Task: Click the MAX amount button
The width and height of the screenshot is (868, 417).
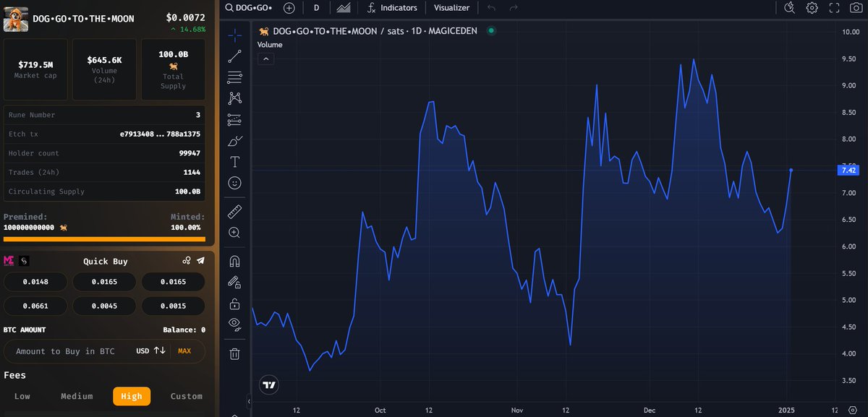Action: tap(184, 351)
